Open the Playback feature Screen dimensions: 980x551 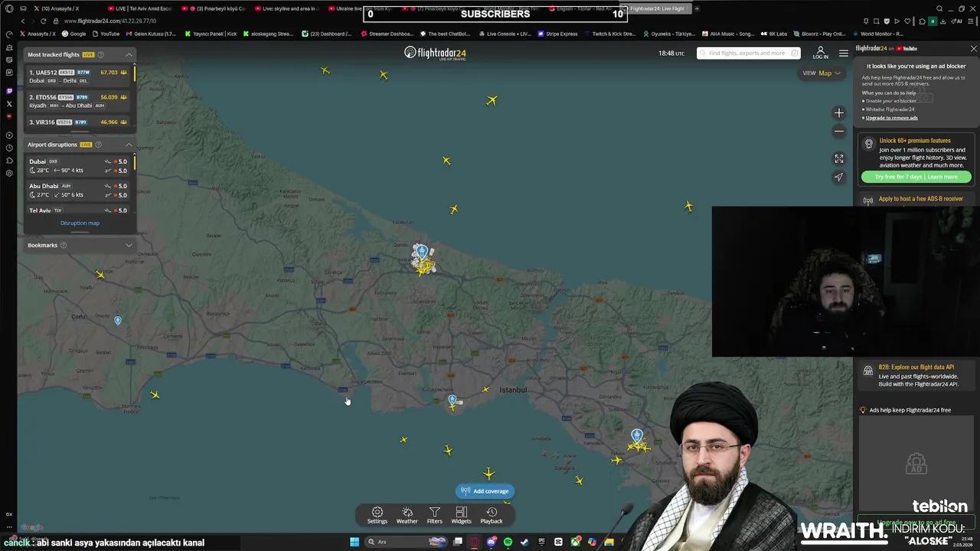point(492,515)
